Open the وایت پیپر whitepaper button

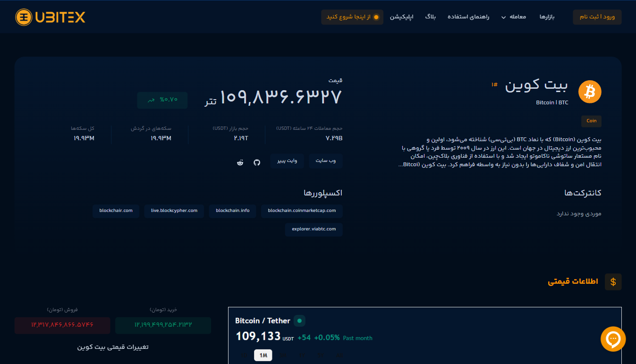pos(287,161)
